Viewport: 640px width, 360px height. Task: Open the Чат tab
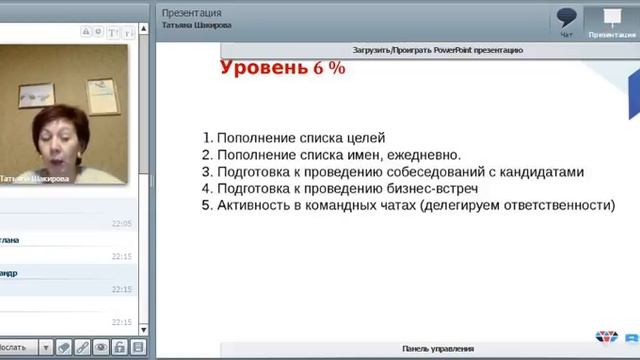coord(567,23)
